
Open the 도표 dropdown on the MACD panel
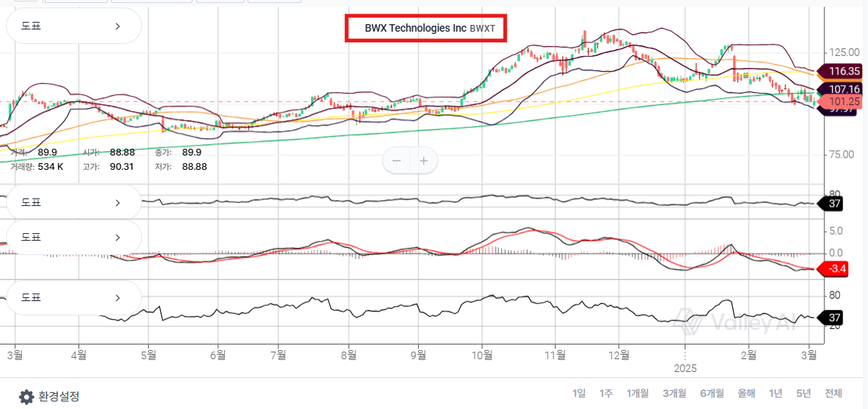coord(73,237)
